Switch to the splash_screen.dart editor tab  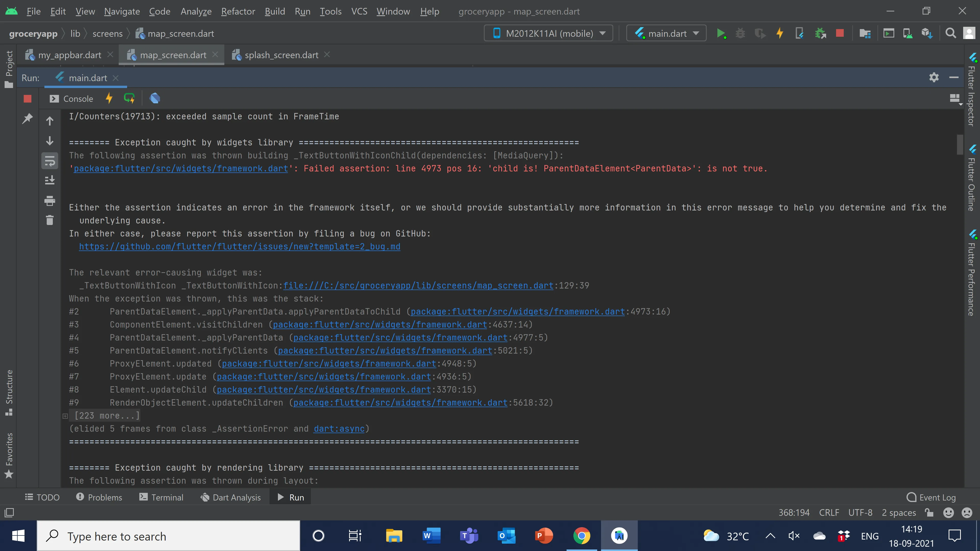tap(281, 55)
